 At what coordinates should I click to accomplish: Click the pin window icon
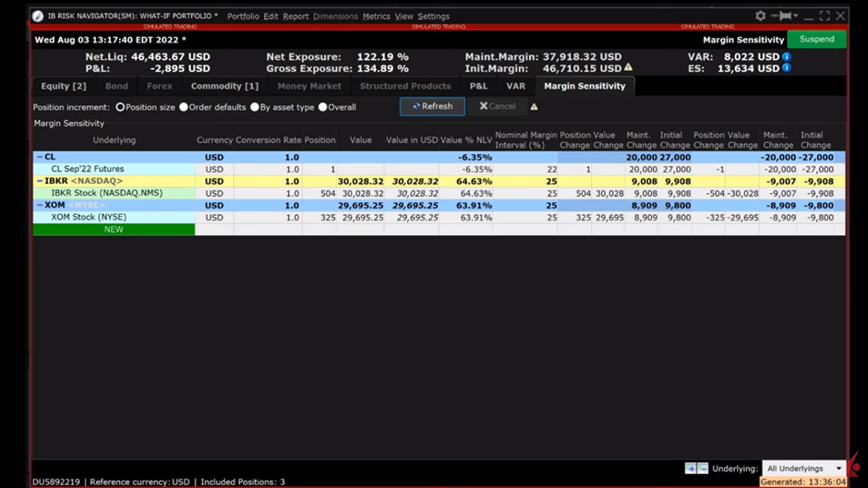coord(784,16)
